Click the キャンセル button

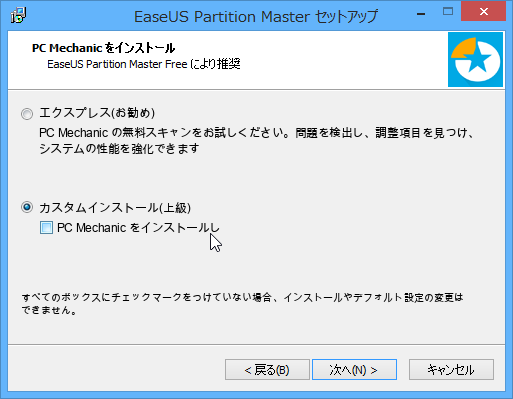click(451, 369)
